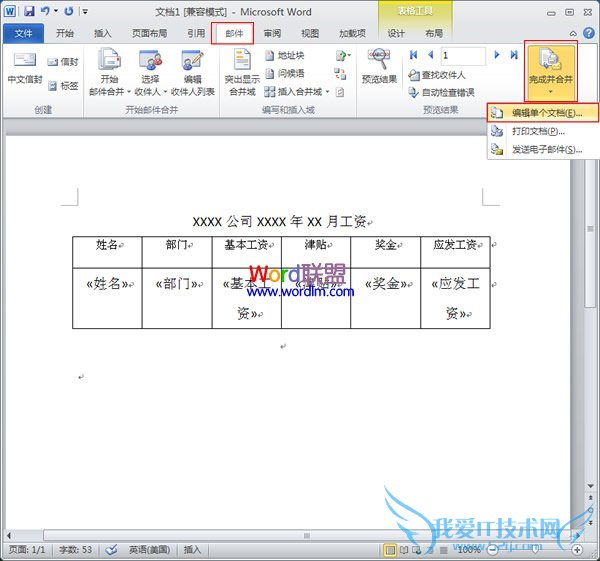Go to next record arrow
Viewport: 600px width, 561px height.
point(497,55)
